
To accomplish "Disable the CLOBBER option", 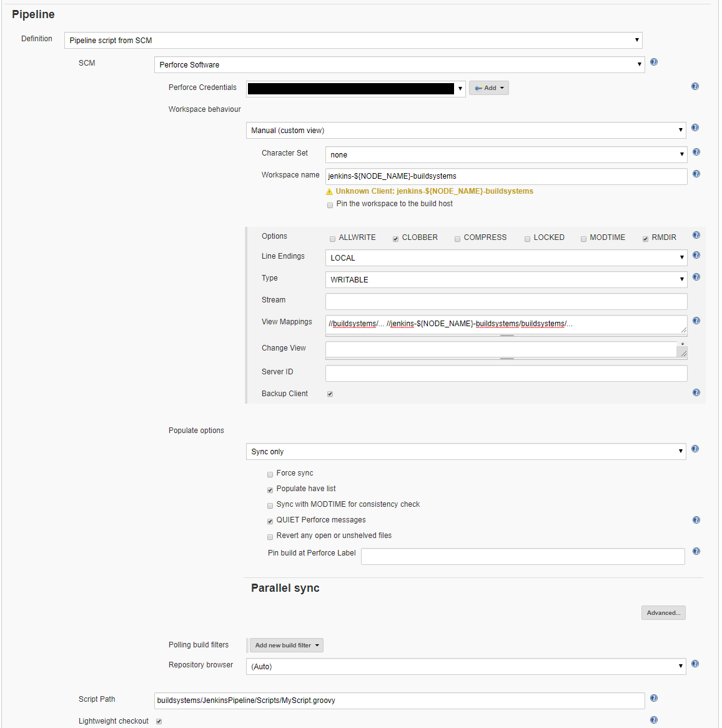I will tap(395, 239).
